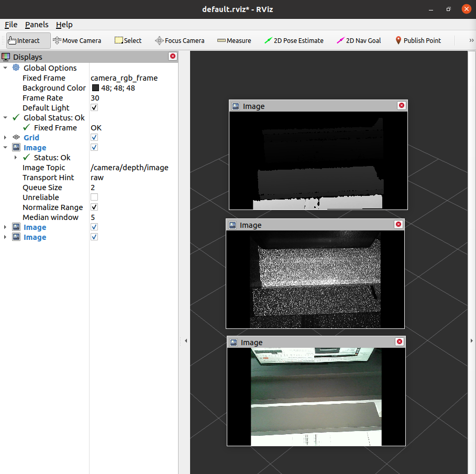Image resolution: width=476 pixels, height=474 pixels.
Task: Select the Interact tool
Action: pyautogui.click(x=28, y=40)
